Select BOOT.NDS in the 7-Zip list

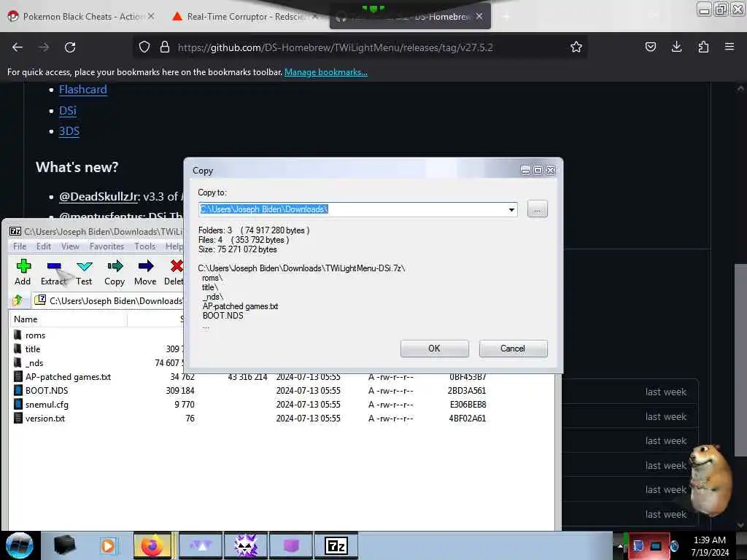tap(47, 391)
